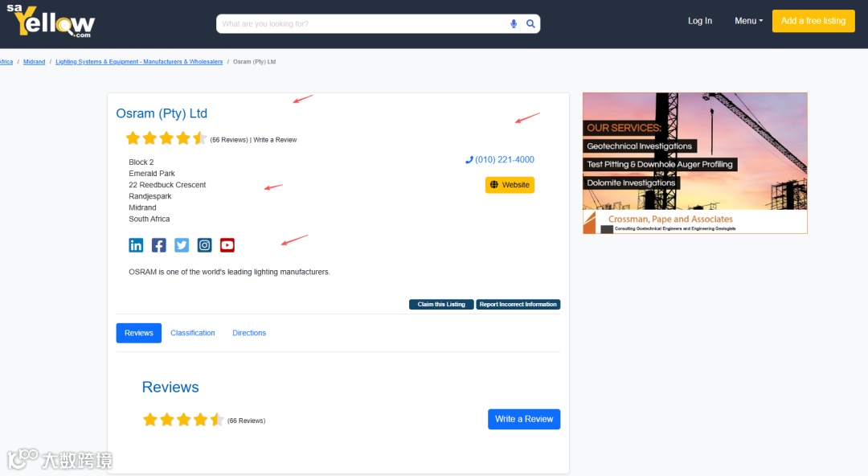Select the Reviews tab
The width and height of the screenshot is (868, 476).
coord(139,333)
